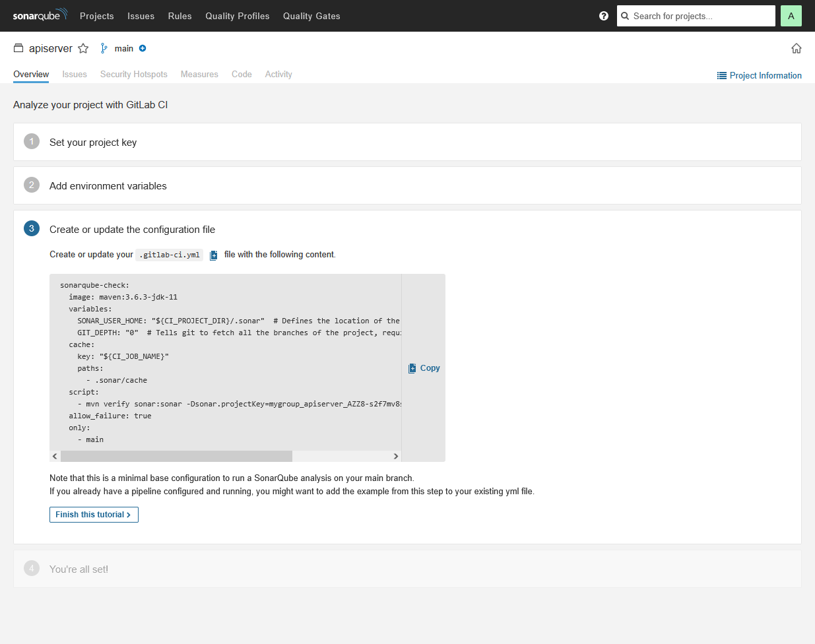The height and width of the screenshot is (644, 815).
Task: Favorite the apiserver project with star icon
Action: pyautogui.click(x=83, y=48)
